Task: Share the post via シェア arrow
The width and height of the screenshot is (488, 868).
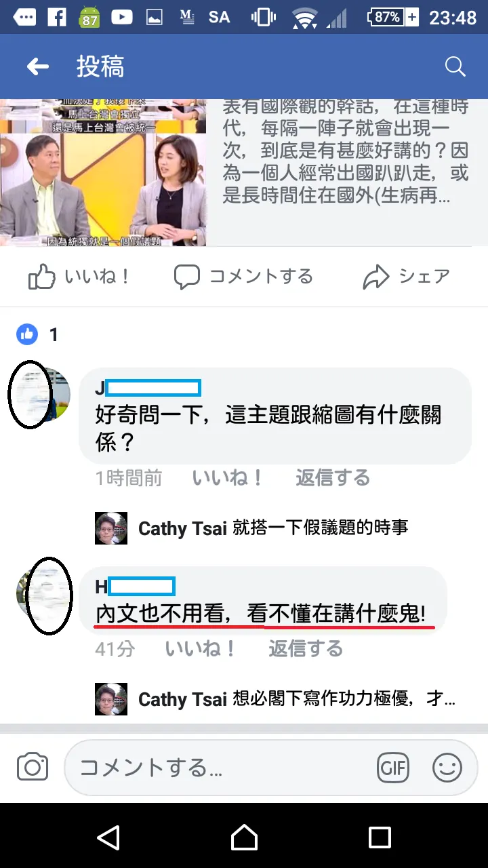Action: click(407, 277)
